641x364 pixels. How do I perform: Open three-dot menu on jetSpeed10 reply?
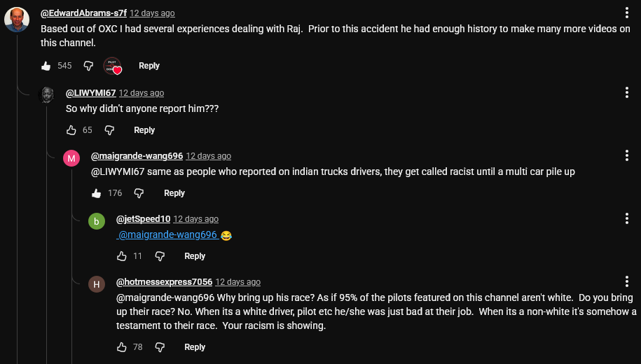coord(626,218)
